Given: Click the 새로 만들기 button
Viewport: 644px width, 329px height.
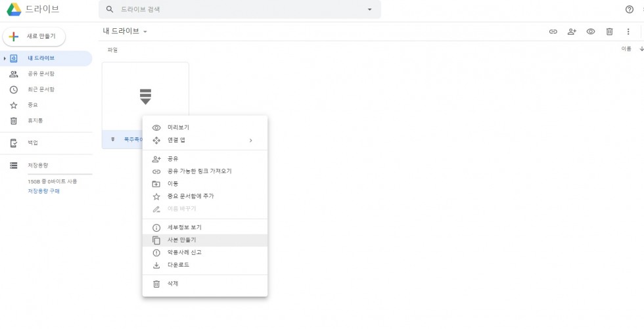Looking at the screenshot, I should coord(34,37).
